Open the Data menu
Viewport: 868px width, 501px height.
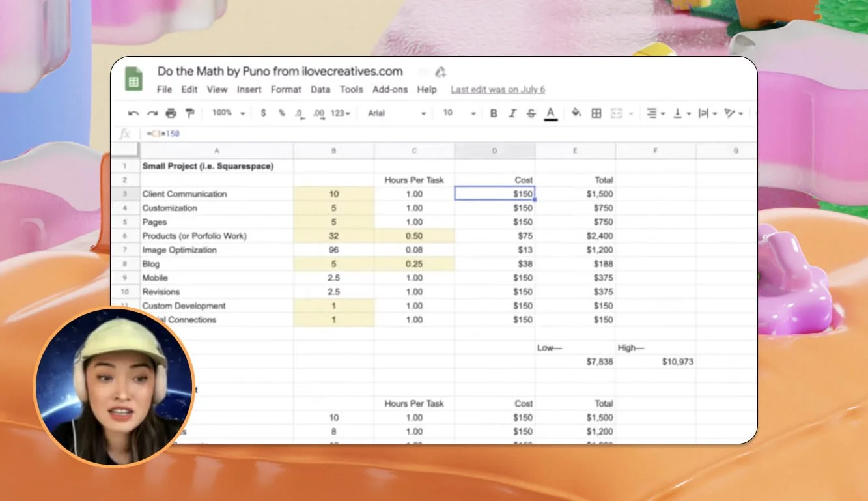click(x=320, y=90)
